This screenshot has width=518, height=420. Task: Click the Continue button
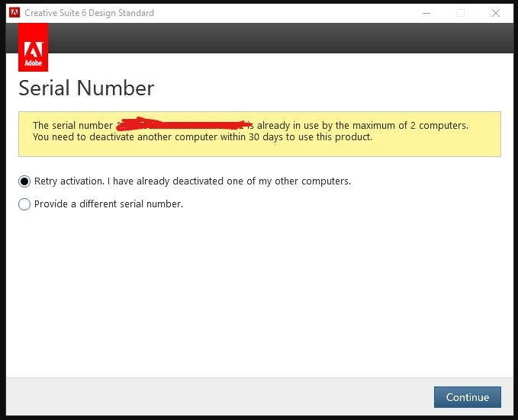[x=467, y=397]
